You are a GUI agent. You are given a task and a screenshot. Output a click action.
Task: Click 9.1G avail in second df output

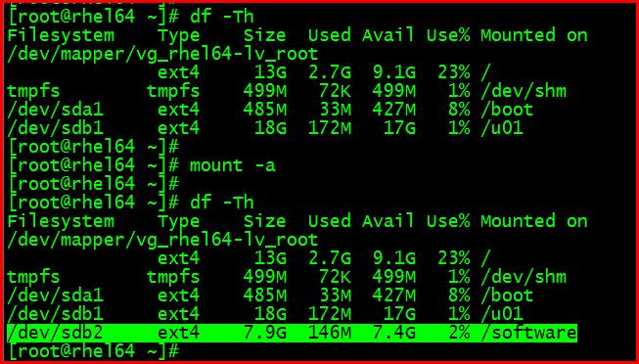pyautogui.click(x=393, y=258)
